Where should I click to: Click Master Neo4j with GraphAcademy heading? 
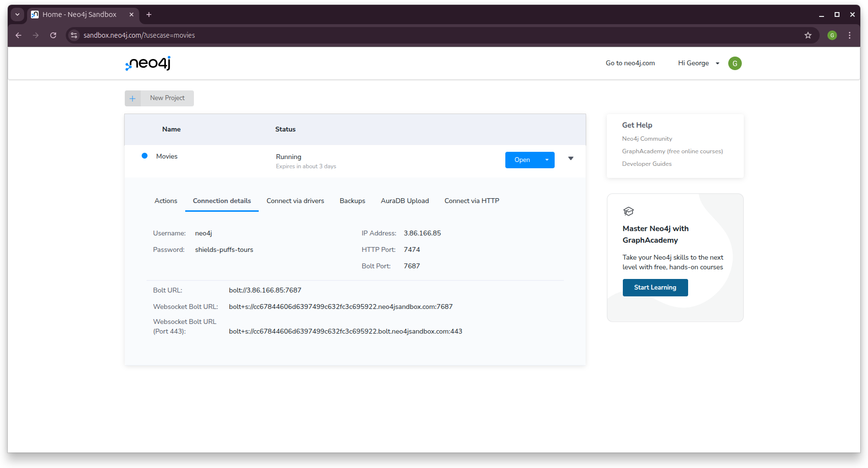click(x=656, y=234)
